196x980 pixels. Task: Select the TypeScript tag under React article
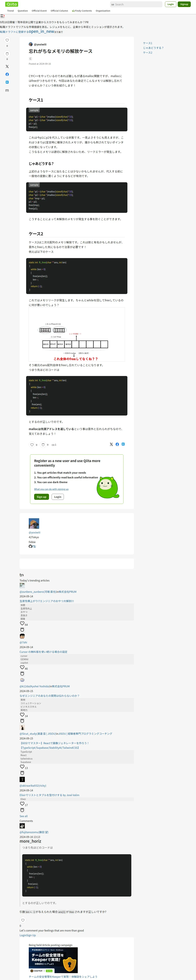[26, 752]
